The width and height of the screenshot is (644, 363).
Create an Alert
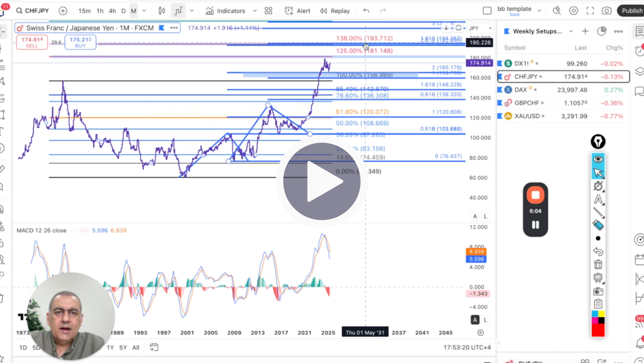tap(297, 11)
